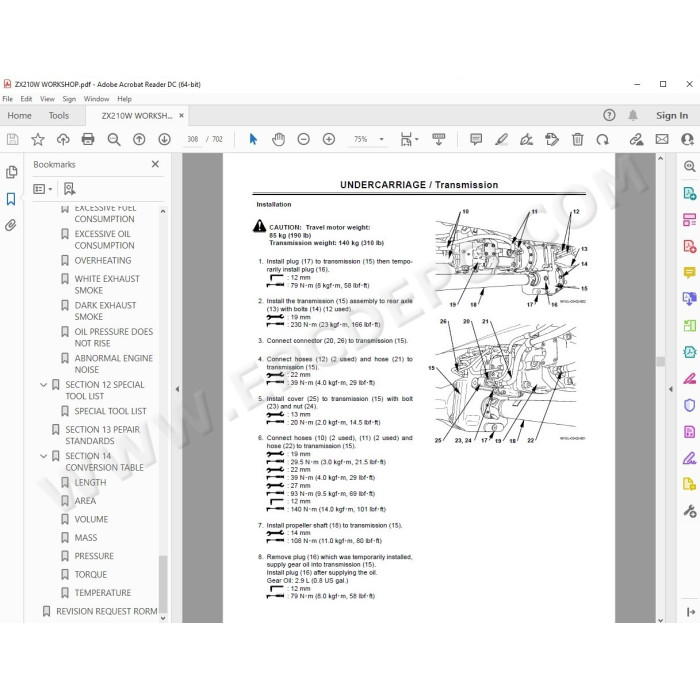Open notifications bell
Screen dimensions: 700x700
(x=633, y=116)
